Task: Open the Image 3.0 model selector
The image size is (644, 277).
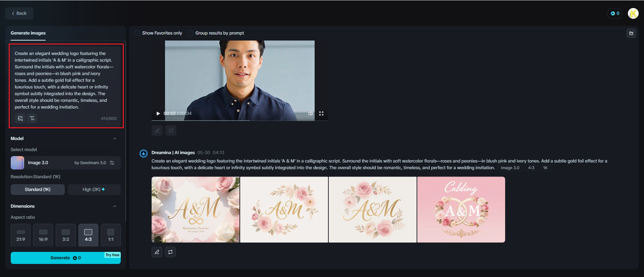Action: [66, 163]
